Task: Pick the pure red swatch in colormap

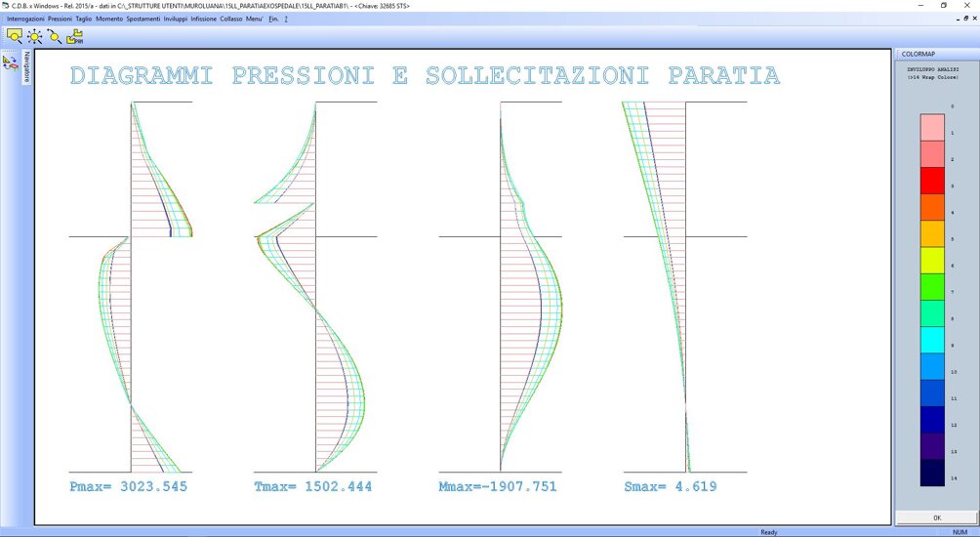Action: [x=932, y=181]
